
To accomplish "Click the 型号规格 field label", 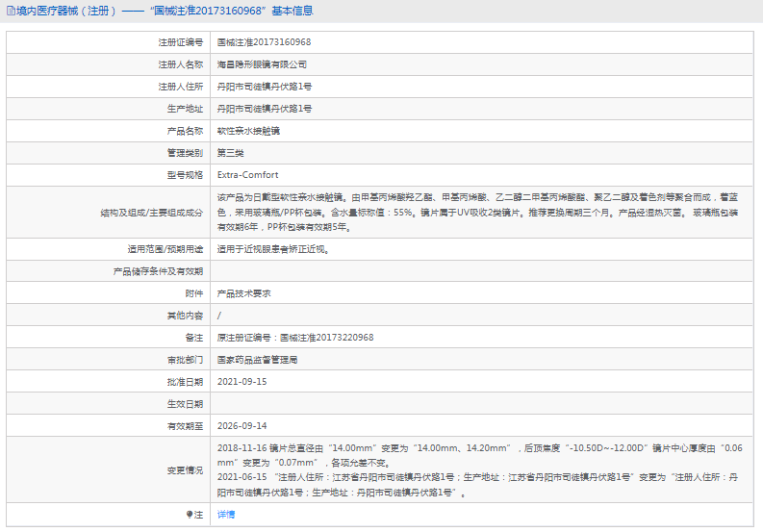I will point(185,175).
